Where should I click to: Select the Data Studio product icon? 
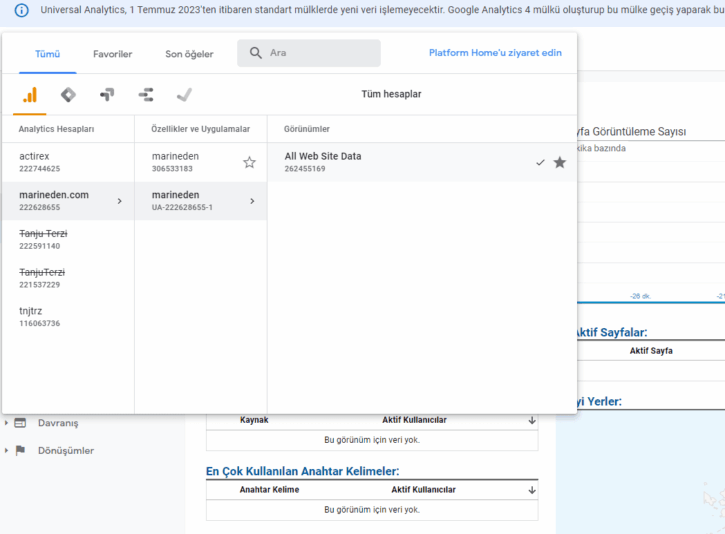[146, 95]
